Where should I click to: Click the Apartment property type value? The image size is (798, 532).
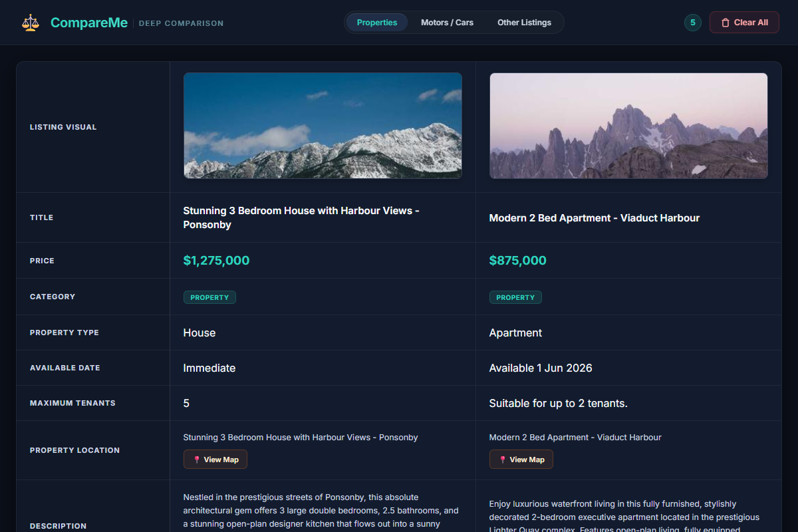click(x=516, y=332)
